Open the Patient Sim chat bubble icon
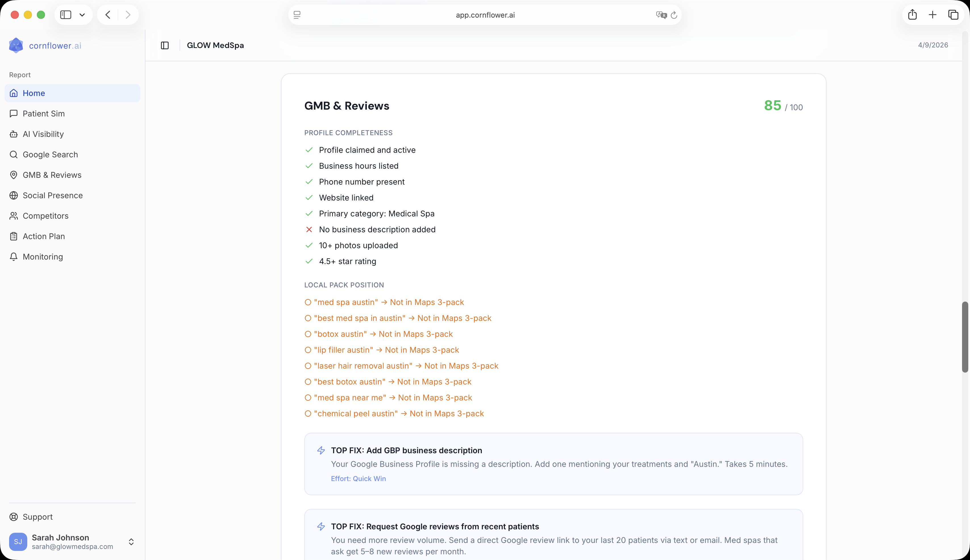Image resolution: width=970 pixels, height=560 pixels. pyautogui.click(x=14, y=114)
